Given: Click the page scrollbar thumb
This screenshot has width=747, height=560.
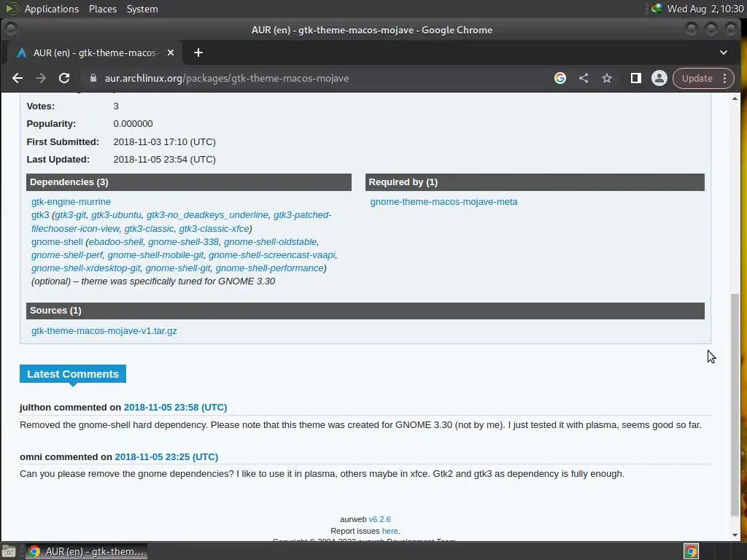Looking at the screenshot, I should 735,405.
